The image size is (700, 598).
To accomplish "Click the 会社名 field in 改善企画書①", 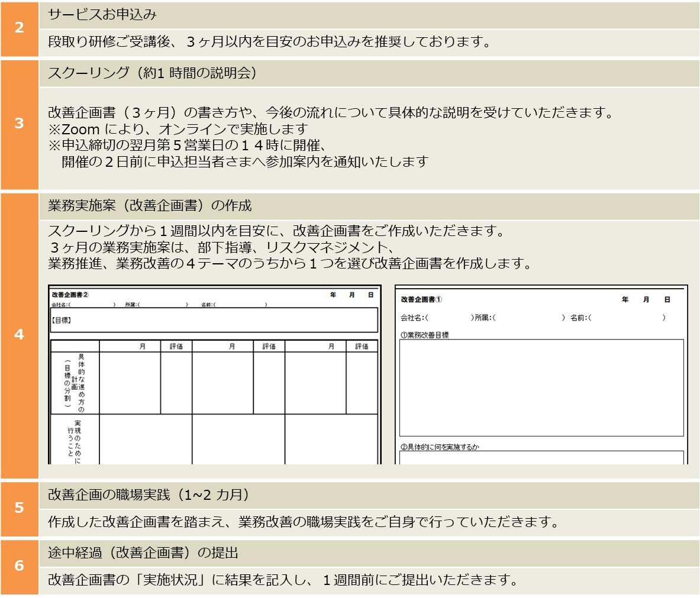I will click(x=437, y=318).
